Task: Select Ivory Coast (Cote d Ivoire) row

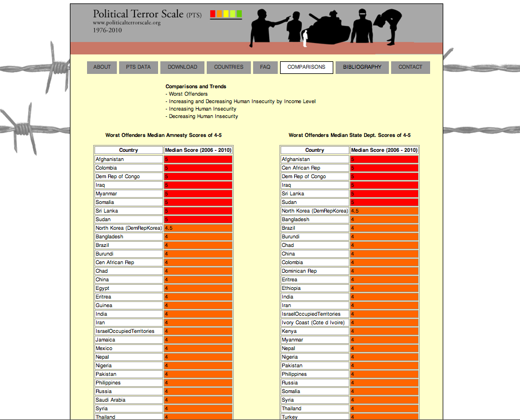Action: (x=315, y=323)
